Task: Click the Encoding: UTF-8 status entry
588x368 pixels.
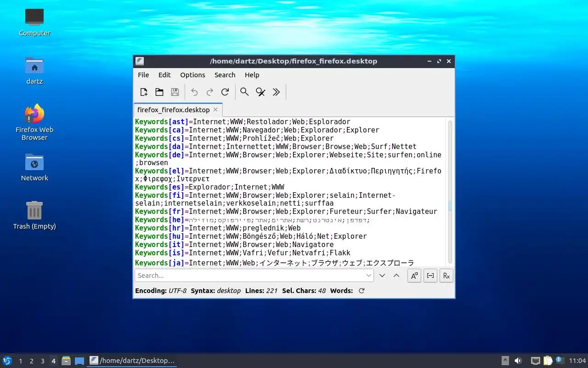Action: click(x=161, y=291)
